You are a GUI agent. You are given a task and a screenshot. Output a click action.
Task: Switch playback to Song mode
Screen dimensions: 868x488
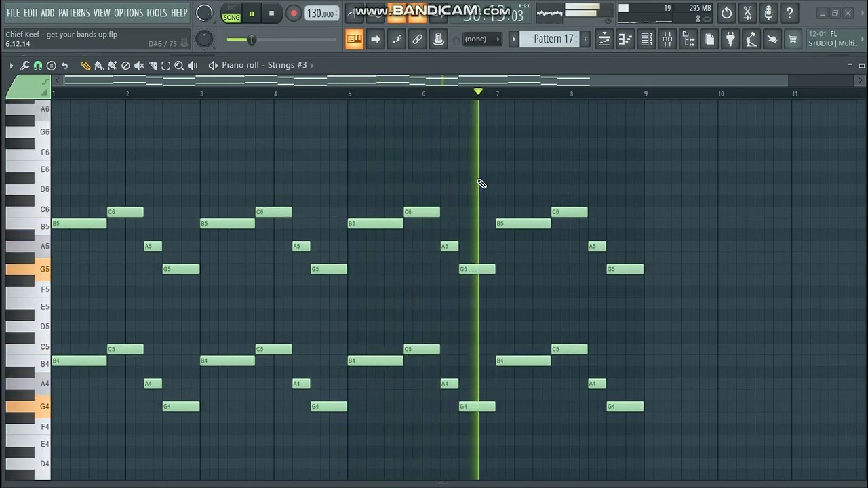coord(231,18)
